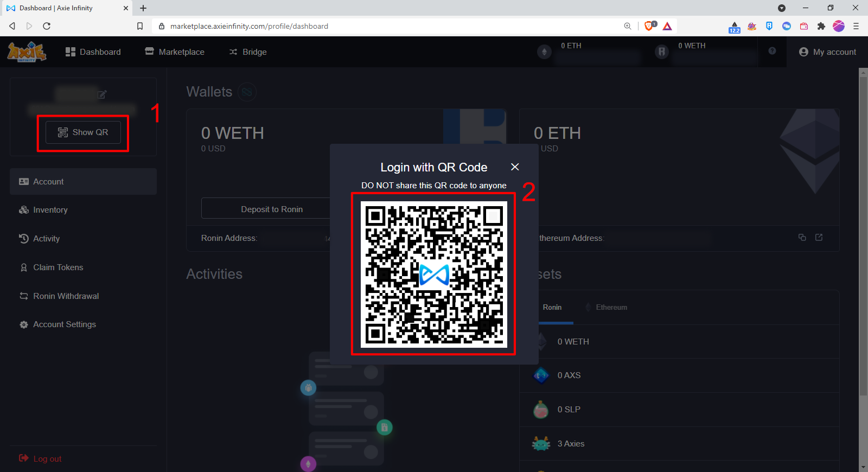Click the Ronin balance icon in header

661,52
